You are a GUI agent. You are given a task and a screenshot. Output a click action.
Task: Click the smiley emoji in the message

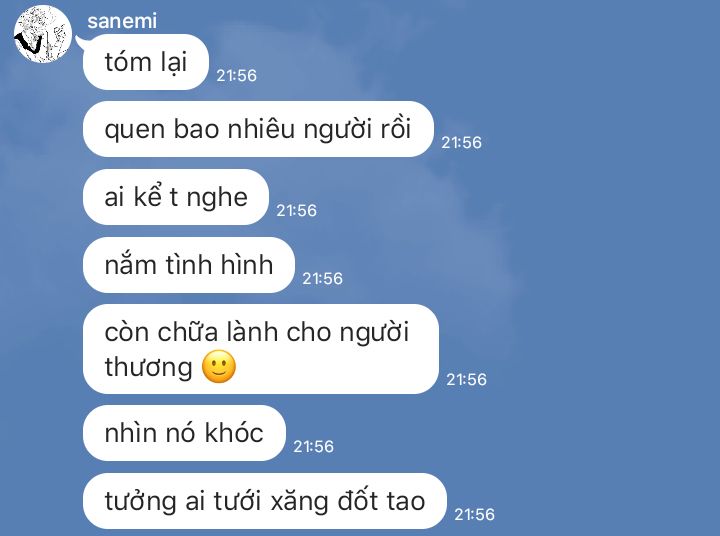[x=219, y=367]
